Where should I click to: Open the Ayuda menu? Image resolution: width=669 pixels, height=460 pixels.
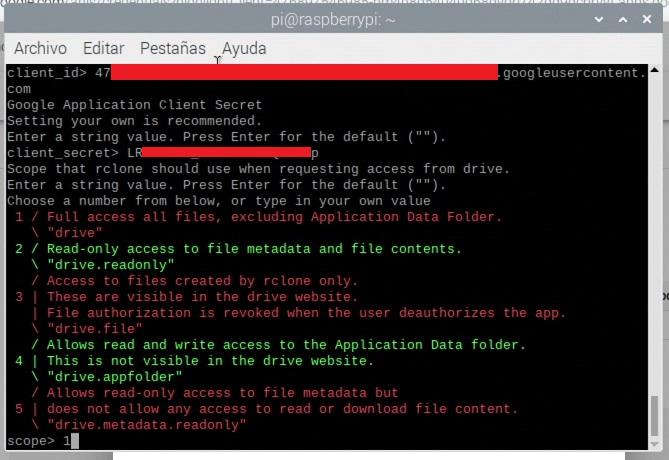tap(244, 48)
